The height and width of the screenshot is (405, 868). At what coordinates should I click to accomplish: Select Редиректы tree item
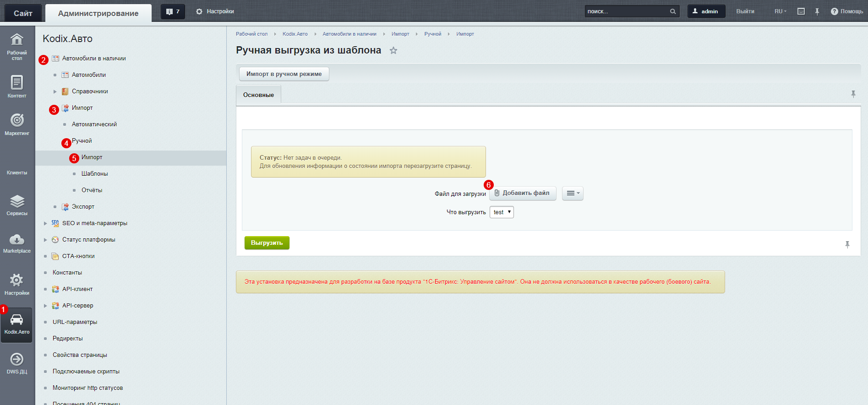click(x=68, y=339)
